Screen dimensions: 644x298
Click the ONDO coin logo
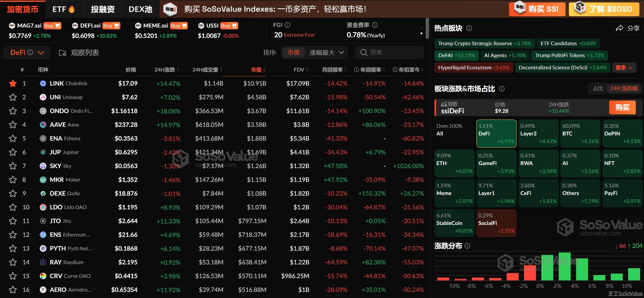pos(43,111)
